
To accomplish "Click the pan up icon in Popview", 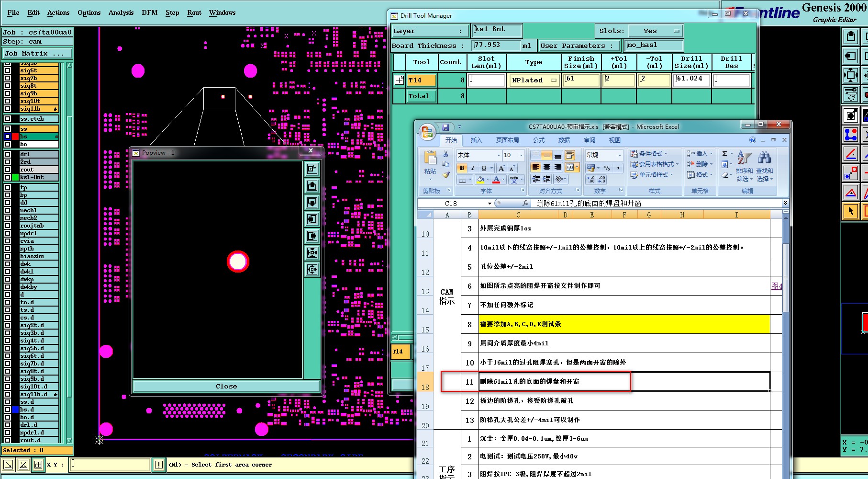I will [312, 186].
